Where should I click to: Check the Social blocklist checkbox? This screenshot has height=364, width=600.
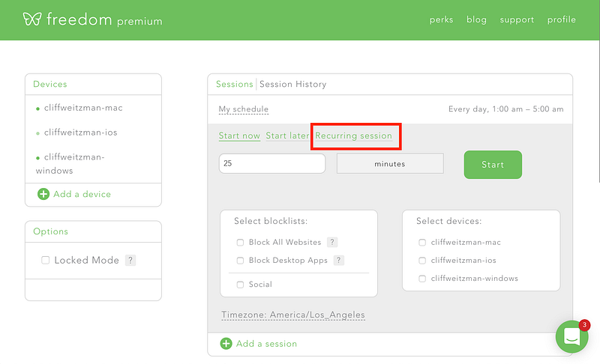[x=240, y=285]
